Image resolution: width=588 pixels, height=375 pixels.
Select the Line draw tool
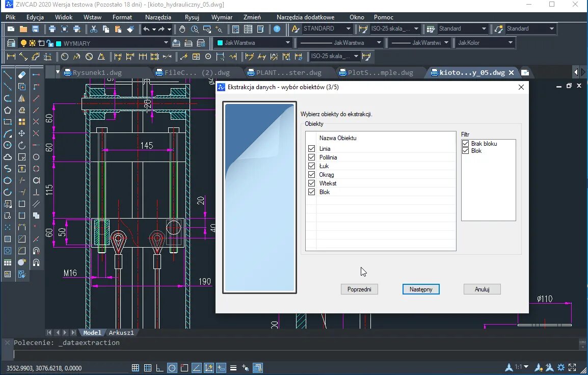[x=8, y=75]
